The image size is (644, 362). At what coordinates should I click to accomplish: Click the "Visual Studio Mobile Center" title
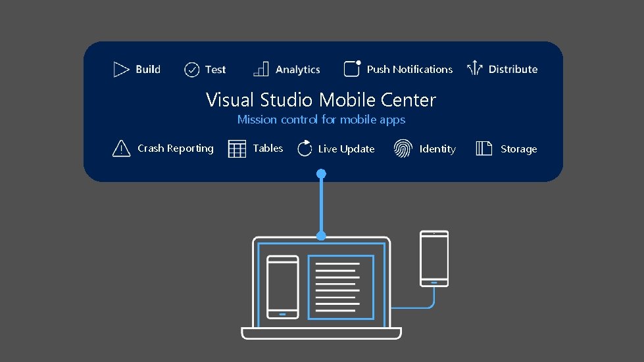coord(321,100)
